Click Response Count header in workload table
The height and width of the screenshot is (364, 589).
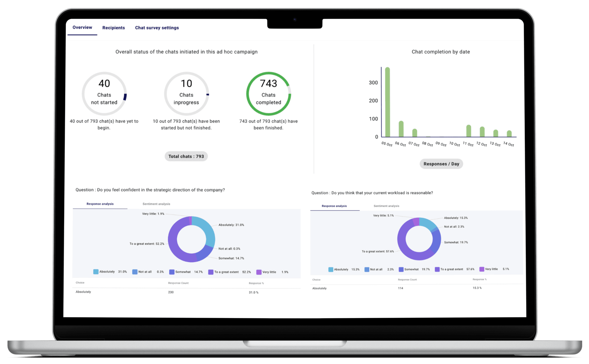407,279
